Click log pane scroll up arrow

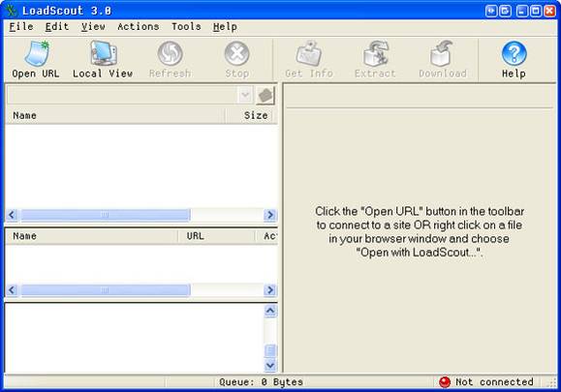pos(270,311)
